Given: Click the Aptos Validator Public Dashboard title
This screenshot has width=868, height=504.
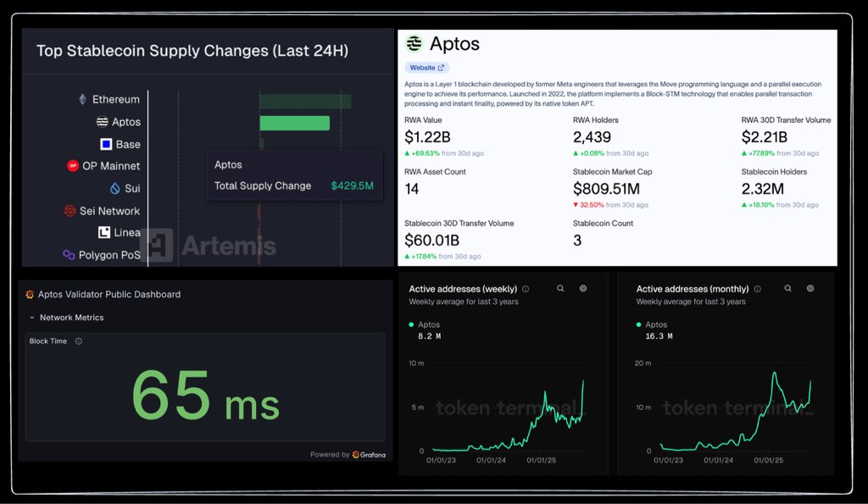Looking at the screenshot, I should [x=109, y=294].
